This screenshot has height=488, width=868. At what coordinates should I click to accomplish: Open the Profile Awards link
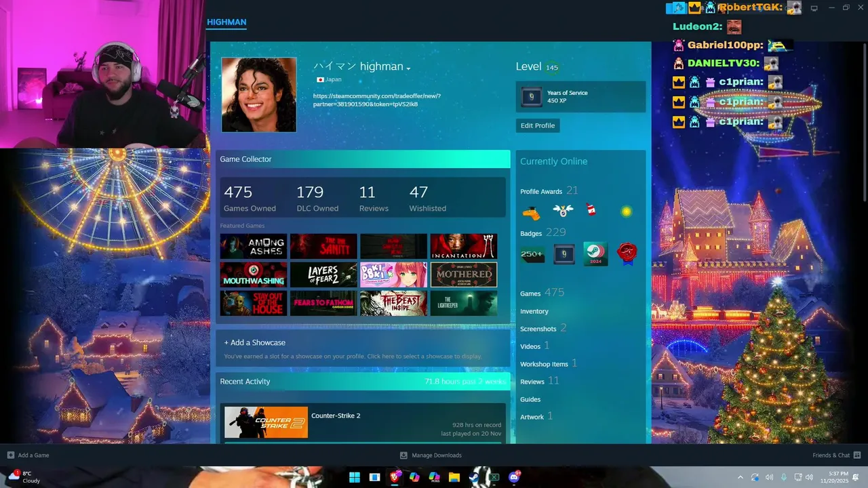[x=549, y=191]
